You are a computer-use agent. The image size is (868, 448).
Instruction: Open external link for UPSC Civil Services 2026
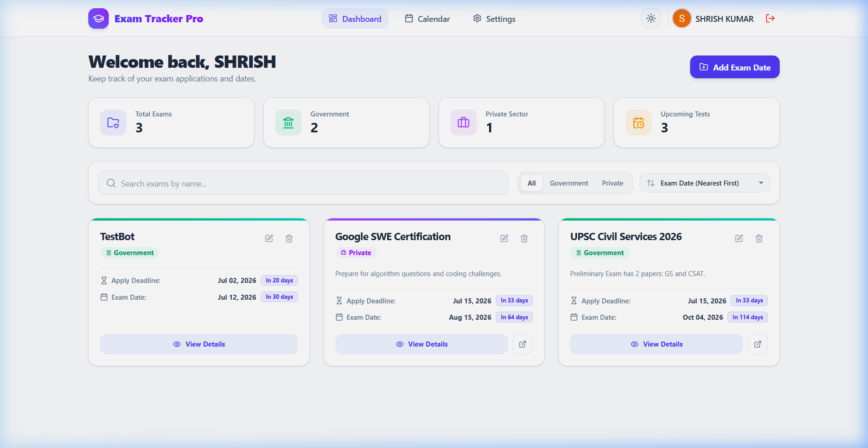[x=757, y=344]
